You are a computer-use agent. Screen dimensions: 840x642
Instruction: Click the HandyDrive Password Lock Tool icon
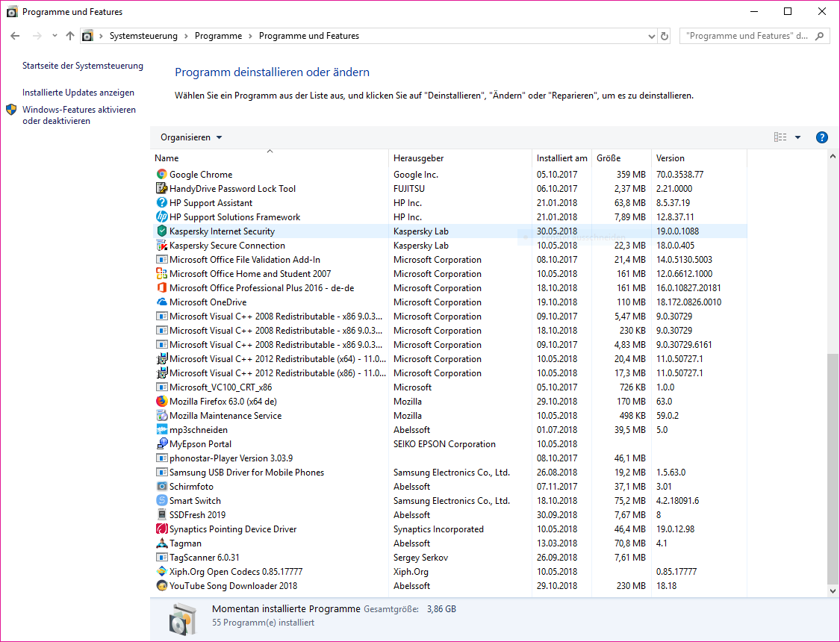pyautogui.click(x=161, y=188)
